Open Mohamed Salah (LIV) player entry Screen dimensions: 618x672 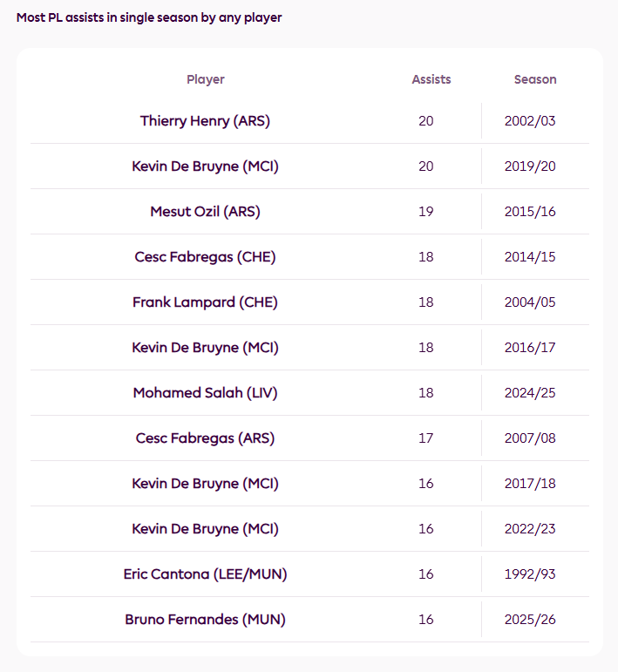tap(205, 393)
